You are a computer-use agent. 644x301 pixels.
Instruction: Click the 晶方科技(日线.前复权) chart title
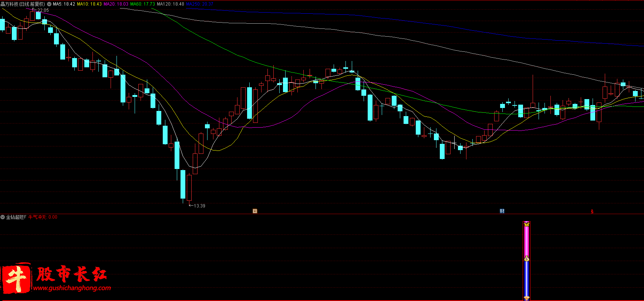tap(23, 4)
